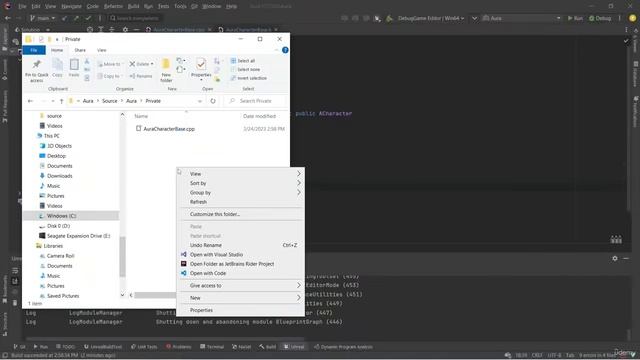
Task: Click Delete button in ribbon
Action: [x=142, y=64]
